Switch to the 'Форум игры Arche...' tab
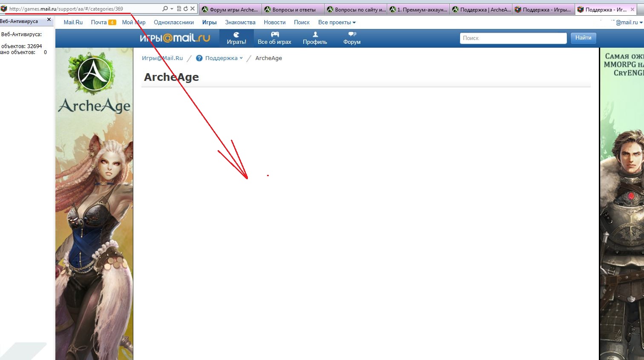The height and width of the screenshot is (360, 644). [230, 9]
